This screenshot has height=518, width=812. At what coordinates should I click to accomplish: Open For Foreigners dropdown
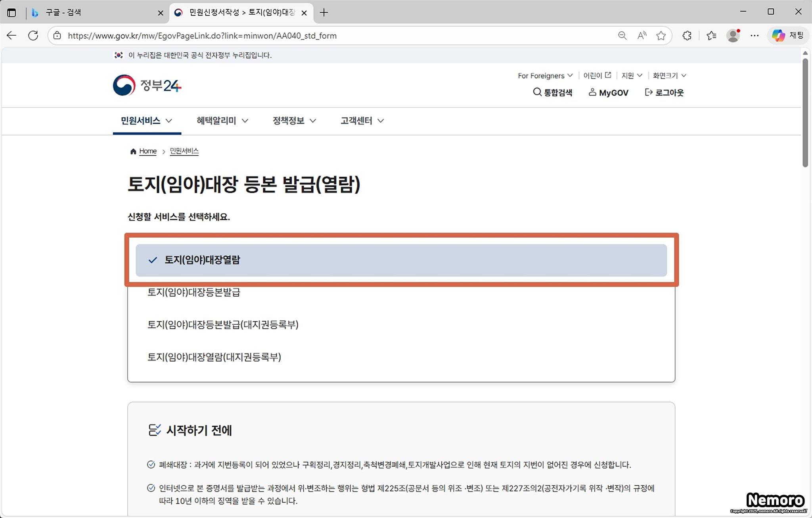click(545, 75)
